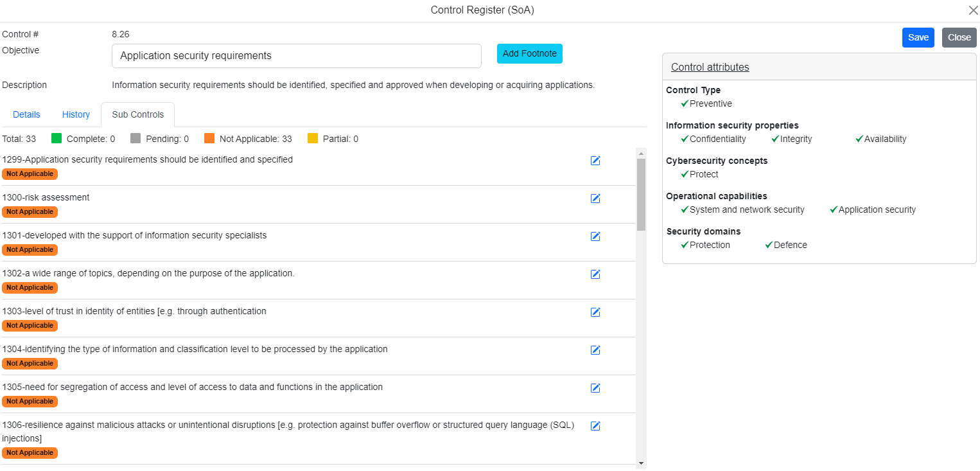Open the Control attributes header link
The image size is (980, 471).
click(x=710, y=67)
